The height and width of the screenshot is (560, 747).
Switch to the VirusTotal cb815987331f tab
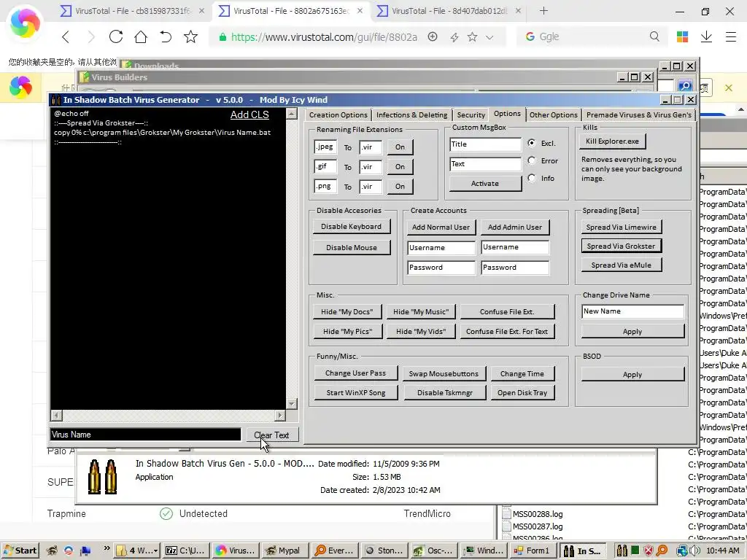[x=133, y=10]
